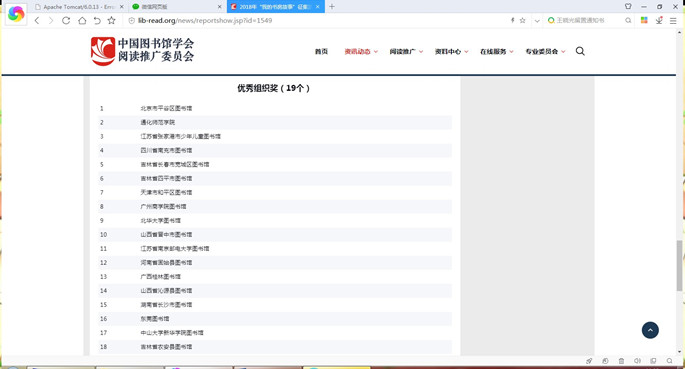Select row 5 吉林省长春市宽城区图书馆
This screenshot has width=685, height=369.
point(275,164)
